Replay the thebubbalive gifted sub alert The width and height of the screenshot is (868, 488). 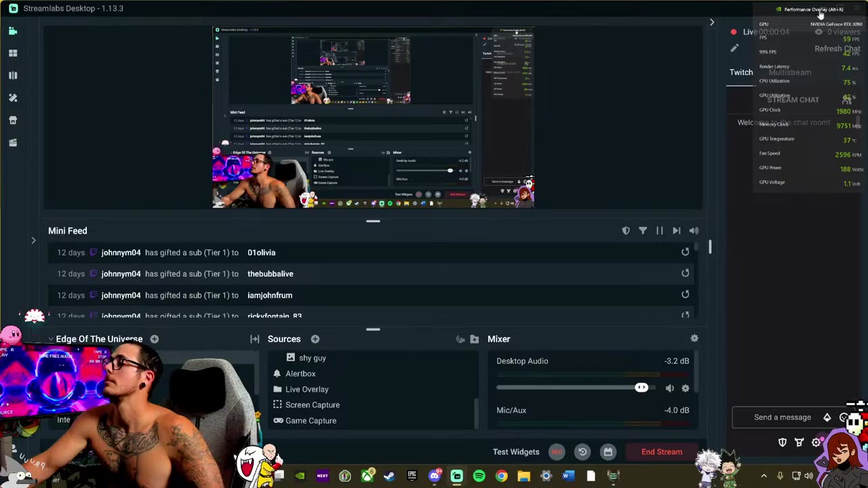click(685, 273)
